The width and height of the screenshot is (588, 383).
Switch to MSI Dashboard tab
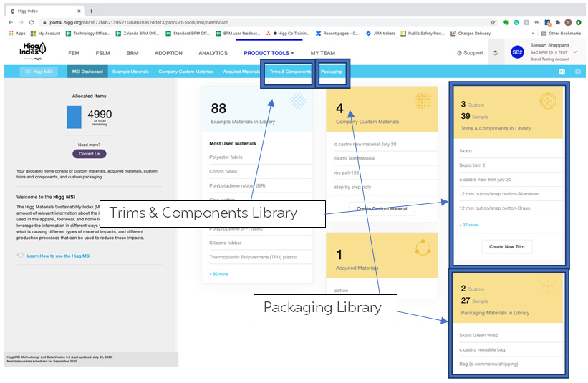[87, 72]
